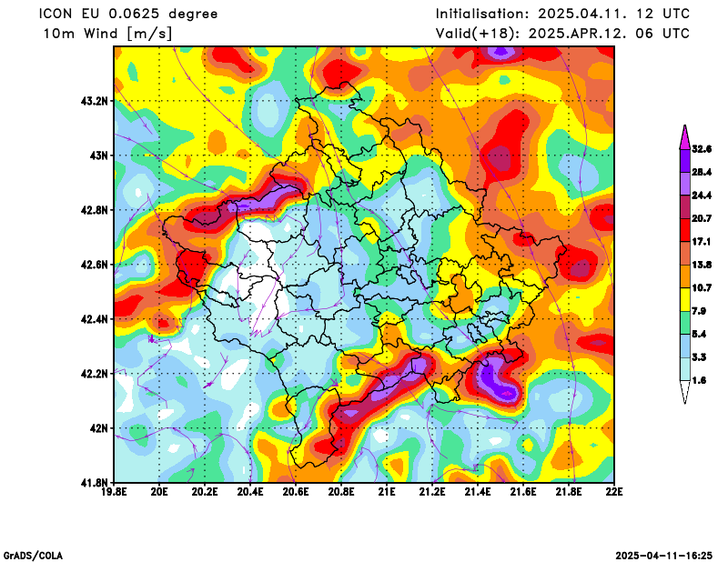Click the 17.1 legend value
Screen dimensions: 728x562
point(702,242)
